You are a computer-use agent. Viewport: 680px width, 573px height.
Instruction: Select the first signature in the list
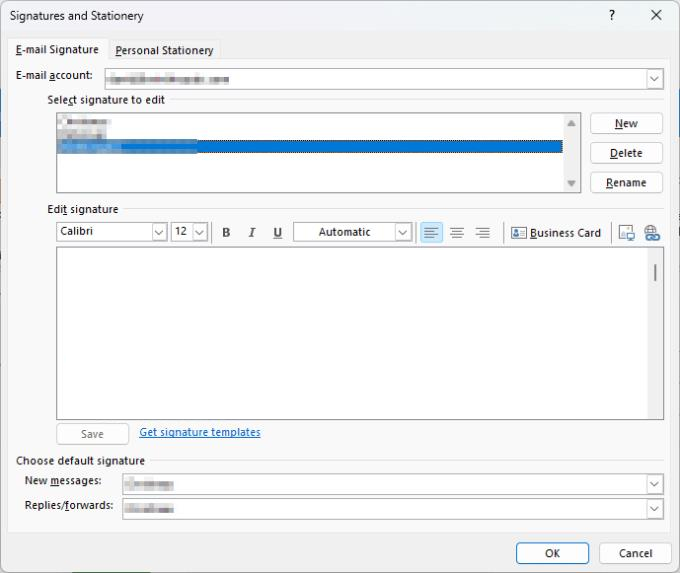pos(310,121)
